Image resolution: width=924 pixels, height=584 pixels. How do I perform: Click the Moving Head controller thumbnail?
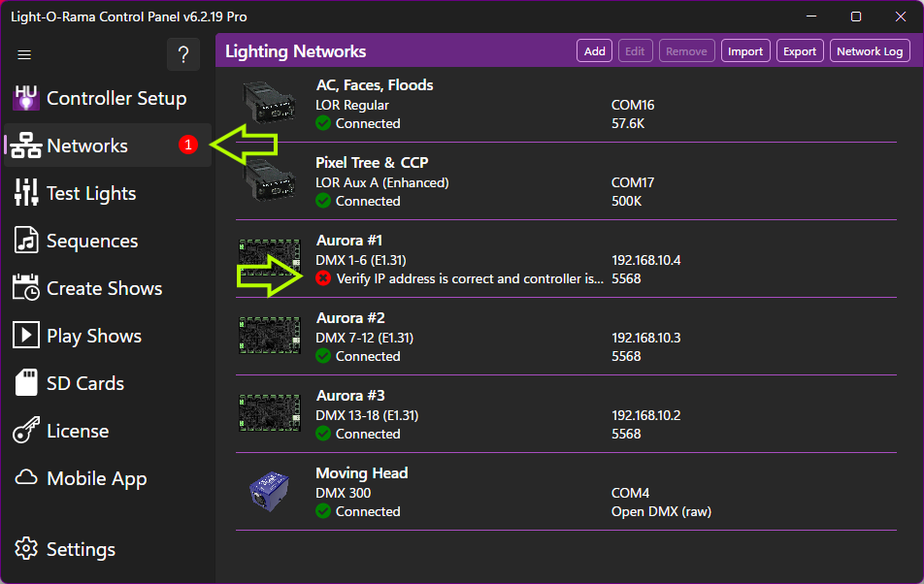(x=269, y=491)
